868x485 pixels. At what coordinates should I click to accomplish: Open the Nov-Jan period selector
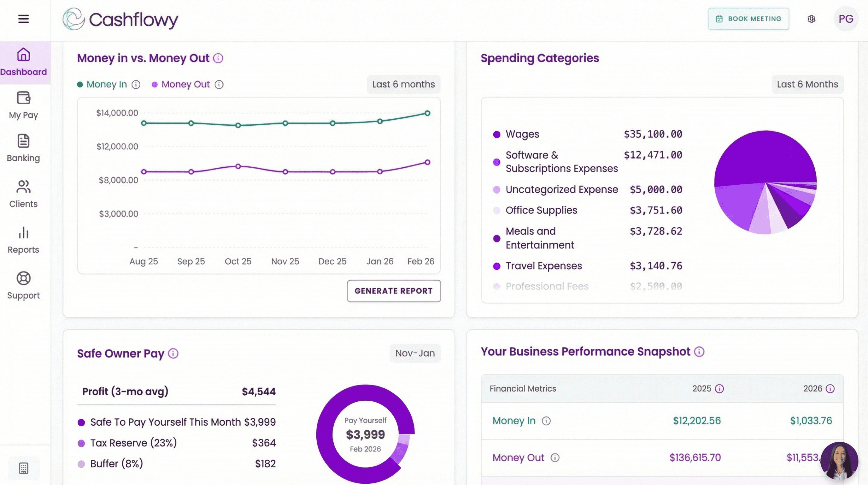tap(415, 353)
